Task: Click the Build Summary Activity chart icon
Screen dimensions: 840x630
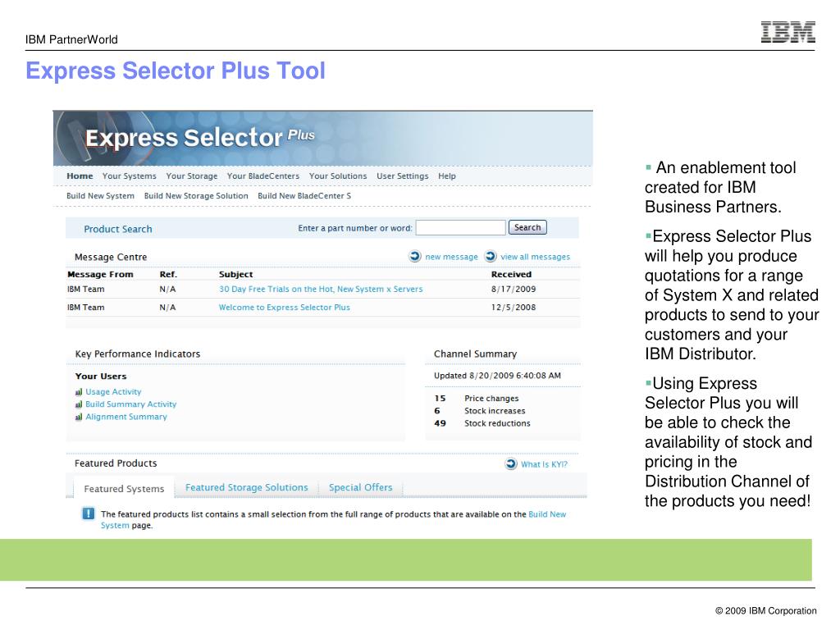Action: [x=79, y=404]
